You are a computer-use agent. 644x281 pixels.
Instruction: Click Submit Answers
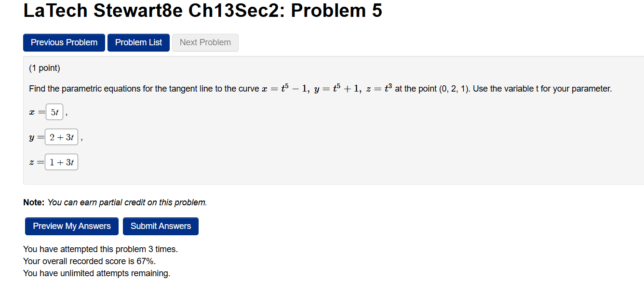(x=161, y=226)
